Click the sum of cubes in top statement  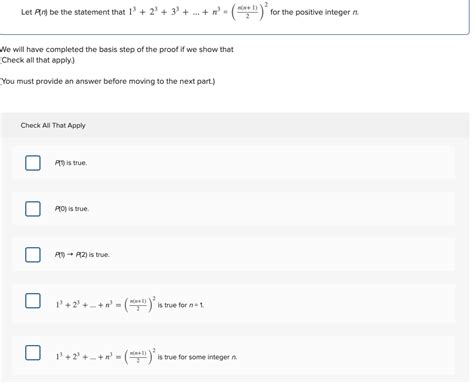[x=178, y=12]
